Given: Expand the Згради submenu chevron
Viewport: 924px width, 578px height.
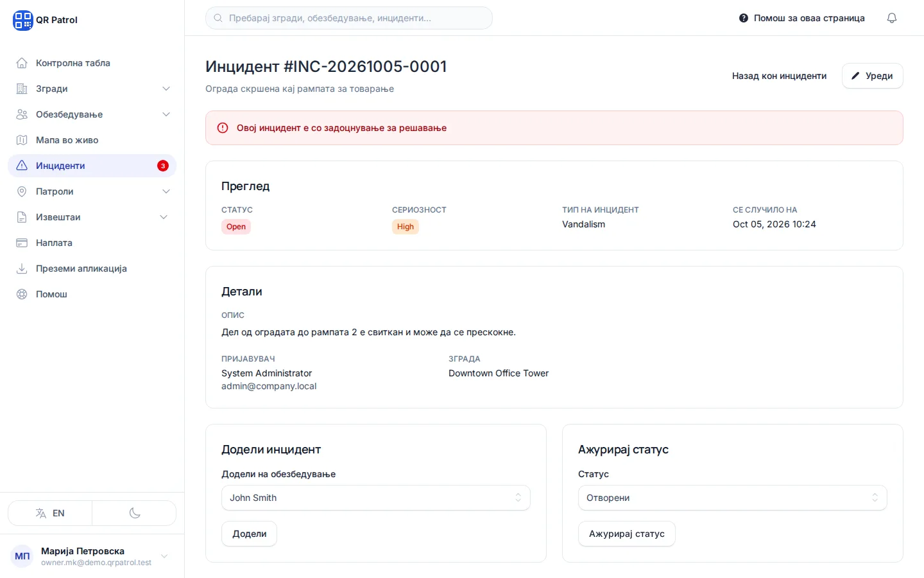Looking at the screenshot, I should tap(166, 89).
